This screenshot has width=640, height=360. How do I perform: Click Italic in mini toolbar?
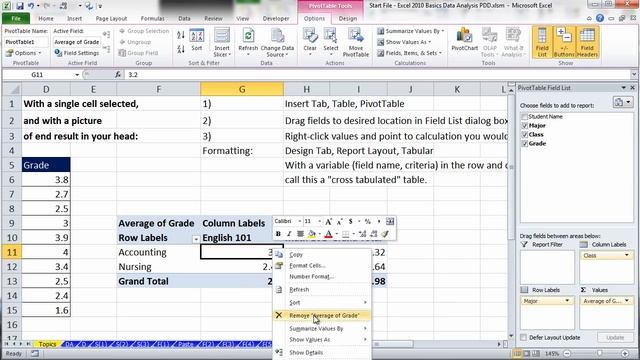pyautogui.click(x=289, y=234)
